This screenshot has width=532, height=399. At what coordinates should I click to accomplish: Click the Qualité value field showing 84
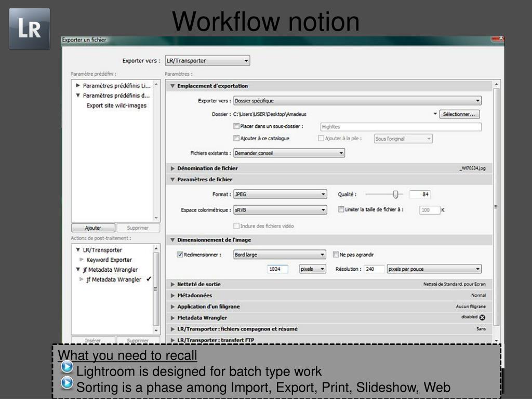(420, 194)
